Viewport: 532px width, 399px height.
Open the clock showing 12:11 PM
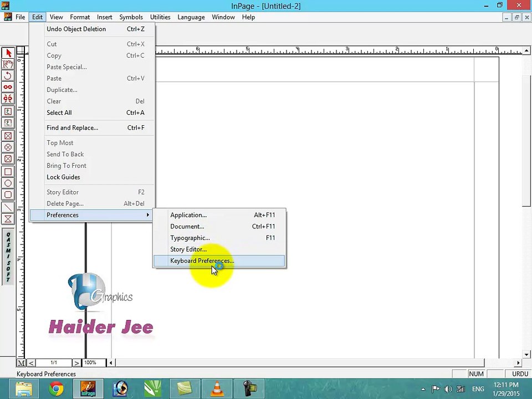(506, 389)
